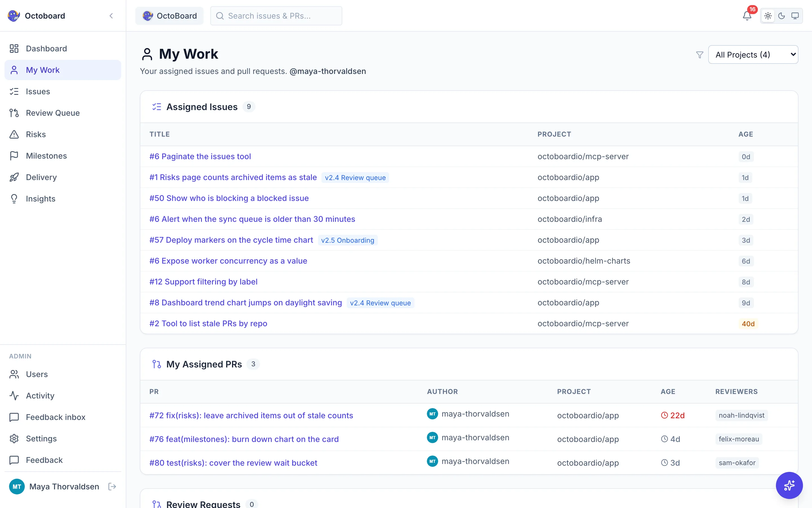This screenshot has height=508, width=812.
Task: Click the v2.4 Review queue tag on issue #1
Action: [x=355, y=178]
